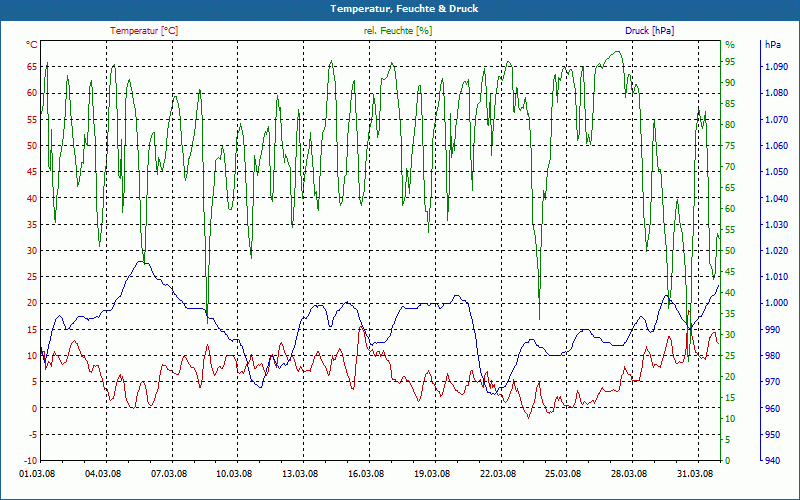Screen dimensions: 800x500
Task: Click the date label '16.03.08'
Action: coord(366,473)
